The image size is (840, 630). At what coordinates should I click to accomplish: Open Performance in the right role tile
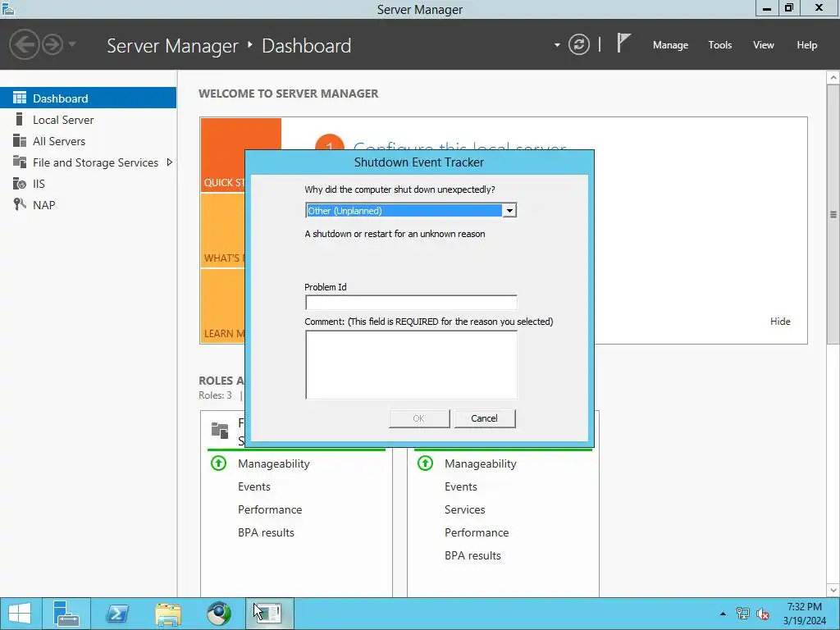(x=477, y=532)
